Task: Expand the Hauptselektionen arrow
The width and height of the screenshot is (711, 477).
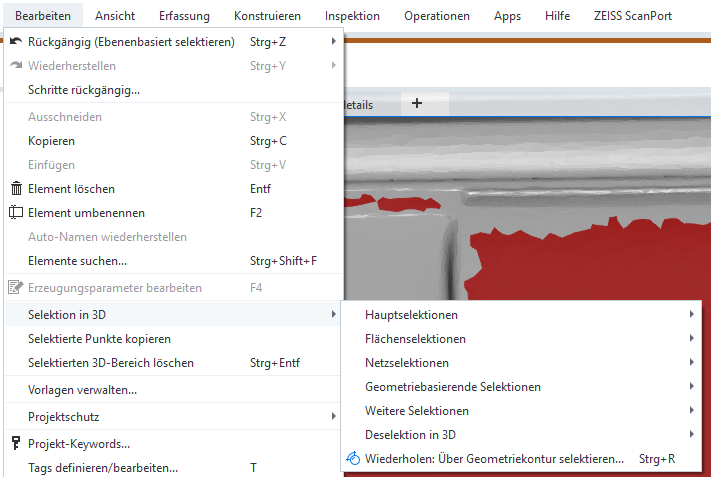Action: (x=691, y=314)
